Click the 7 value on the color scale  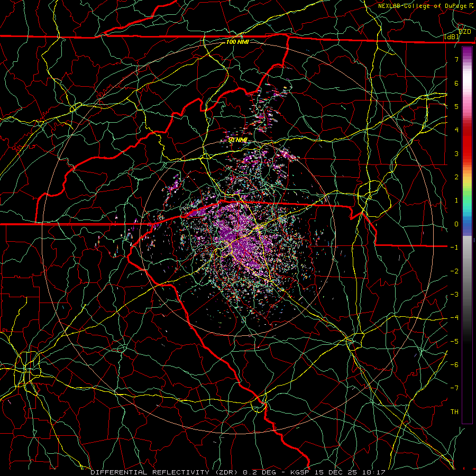456,59
